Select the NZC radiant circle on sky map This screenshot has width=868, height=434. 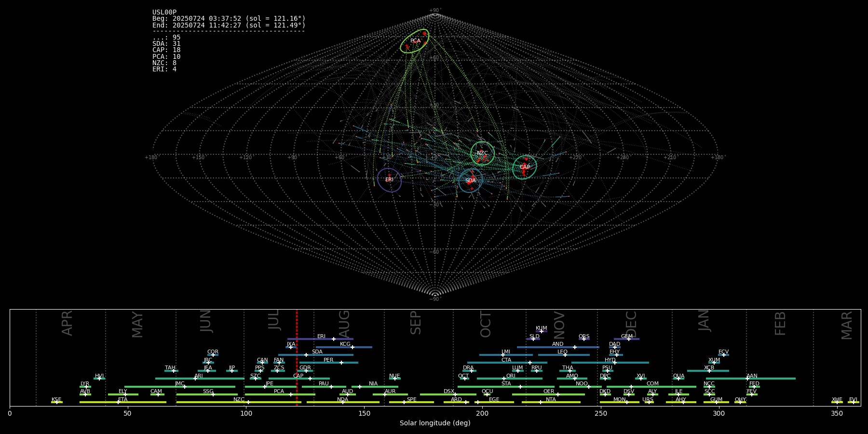pos(483,153)
